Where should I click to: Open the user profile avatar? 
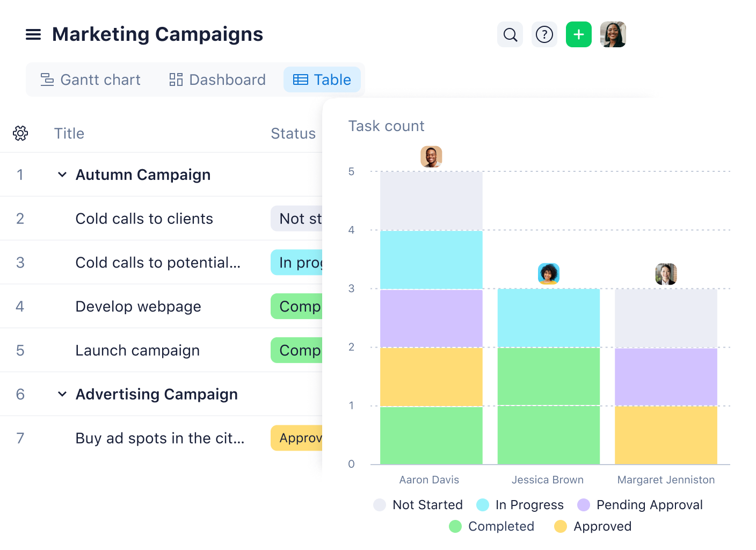[613, 35]
